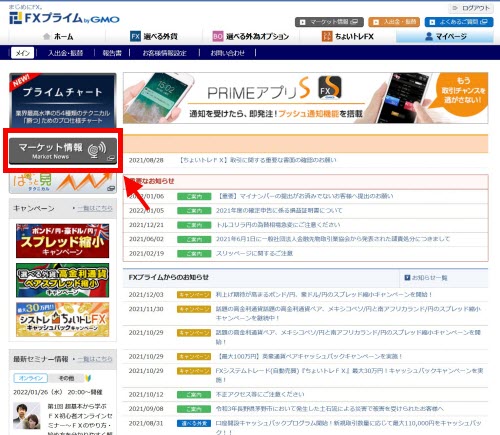This screenshot has width=500, height=435.
Task: Open トルコリラ円 caution notice link
Action: click(x=278, y=225)
